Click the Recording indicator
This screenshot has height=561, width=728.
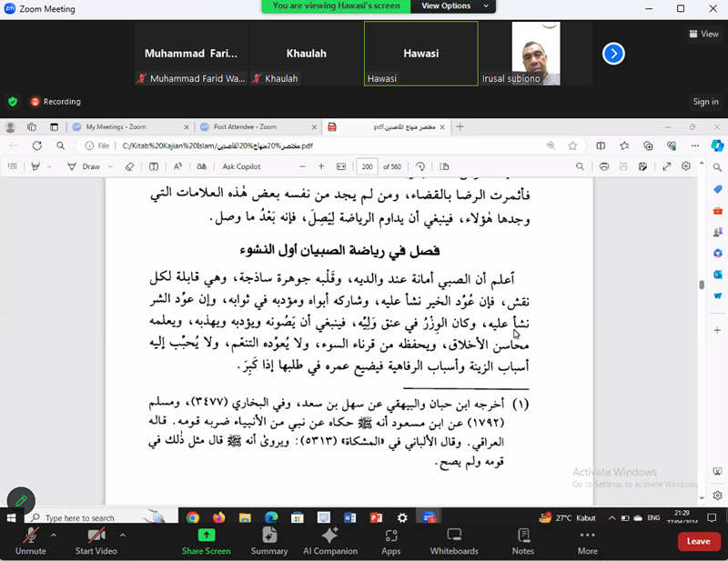[x=56, y=101]
